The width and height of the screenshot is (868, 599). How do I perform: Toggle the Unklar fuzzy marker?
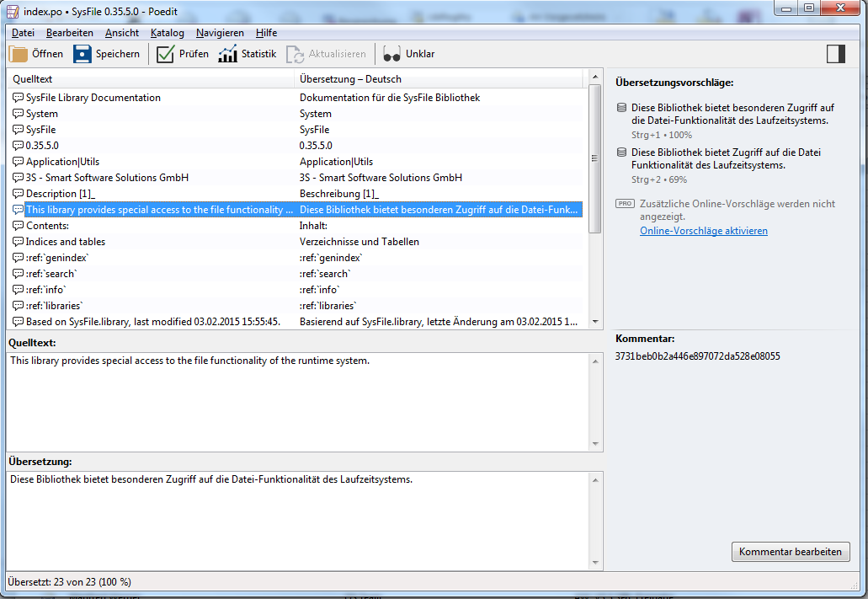coord(391,54)
